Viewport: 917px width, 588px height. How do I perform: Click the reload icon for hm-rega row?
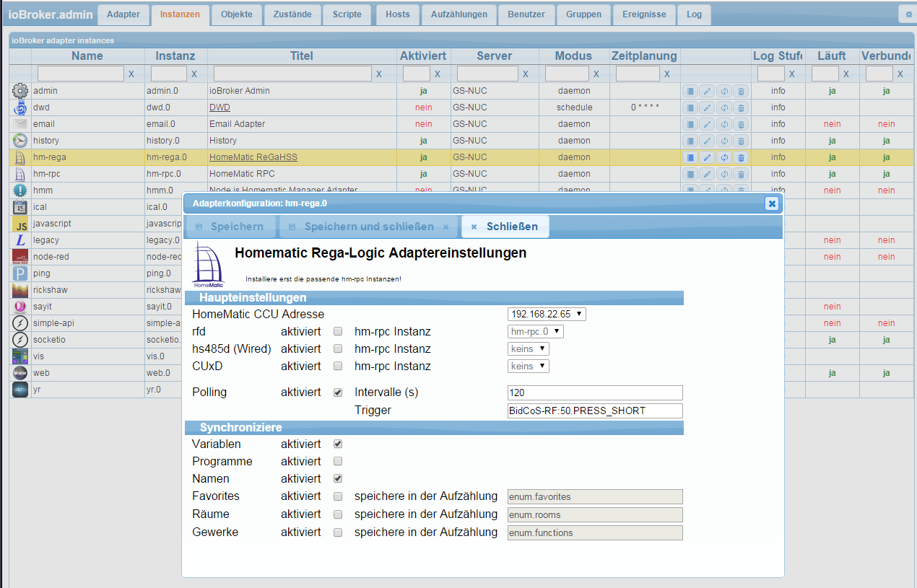pos(724,157)
